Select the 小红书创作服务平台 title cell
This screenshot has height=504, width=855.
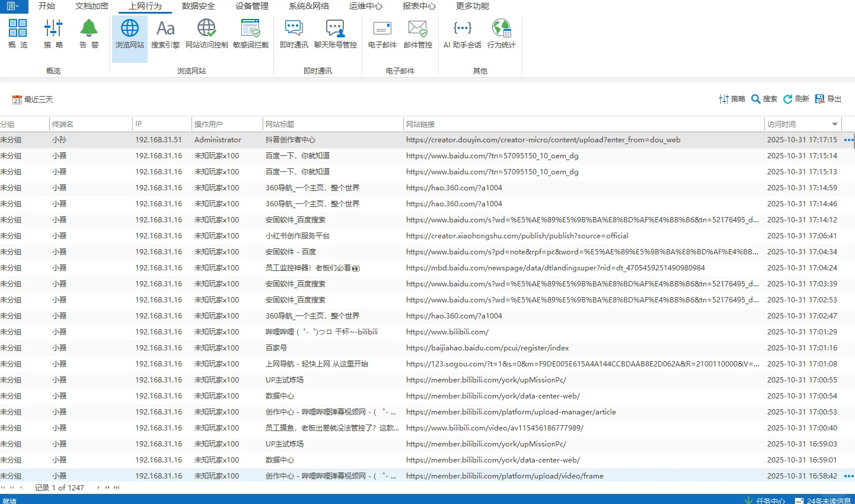click(x=333, y=236)
